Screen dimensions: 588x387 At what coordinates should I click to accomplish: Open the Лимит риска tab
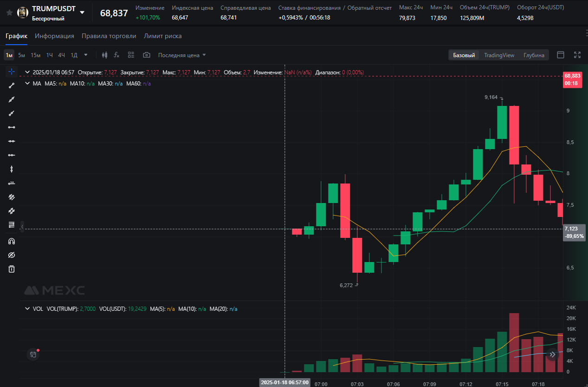coord(163,36)
